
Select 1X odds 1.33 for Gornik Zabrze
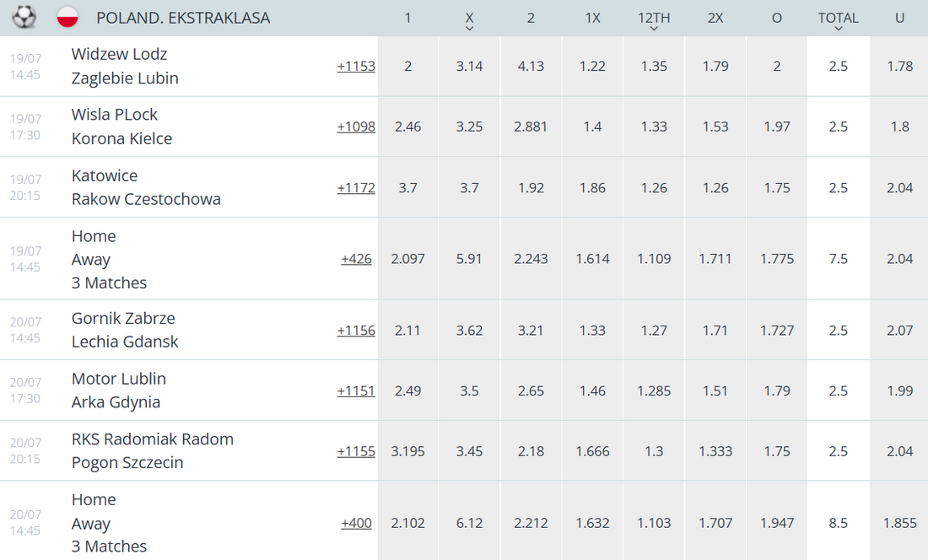pos(592,330)
